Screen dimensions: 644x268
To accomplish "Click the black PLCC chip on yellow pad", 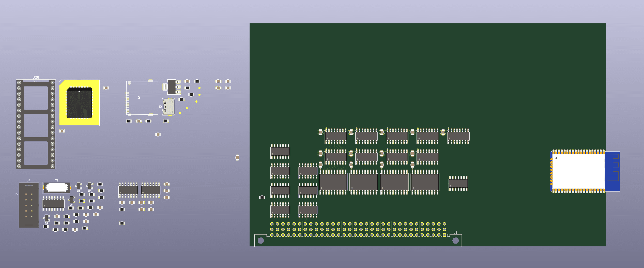I will coord(79,103).
